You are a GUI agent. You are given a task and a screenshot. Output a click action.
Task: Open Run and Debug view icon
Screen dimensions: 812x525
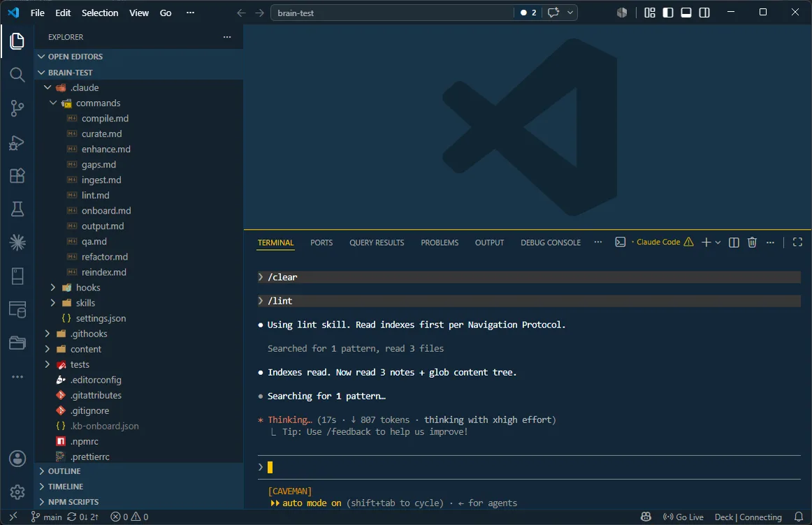click(x=17, y=142)
